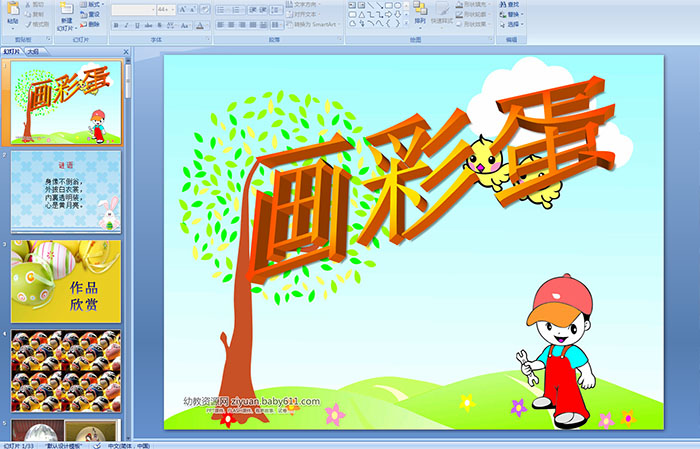700x449 pixels.
Task: Open the Change Case (Aa) menu
Action: point(185,25)
